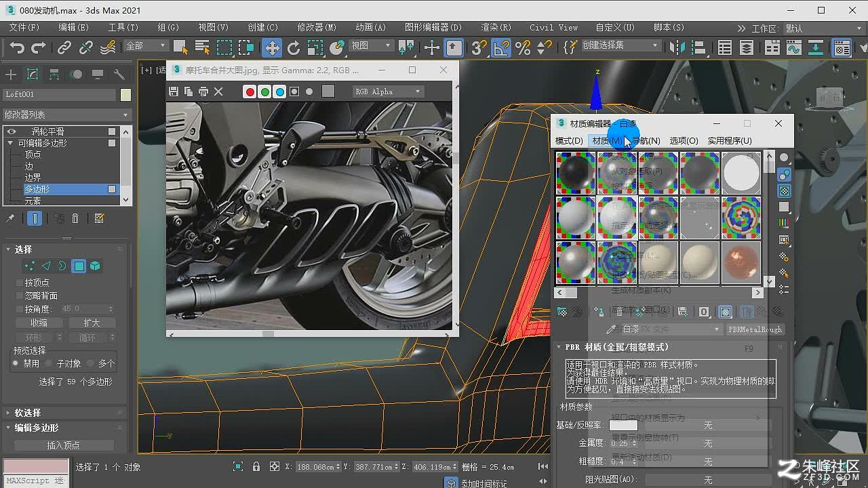Activate the Select and Scale tool
The width and height of the screenshot is (868, 488).
pyautogui.click(x=315, y=47)
